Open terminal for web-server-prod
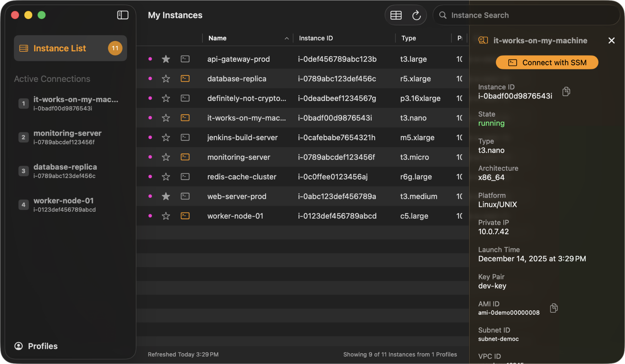 (185, 196)
